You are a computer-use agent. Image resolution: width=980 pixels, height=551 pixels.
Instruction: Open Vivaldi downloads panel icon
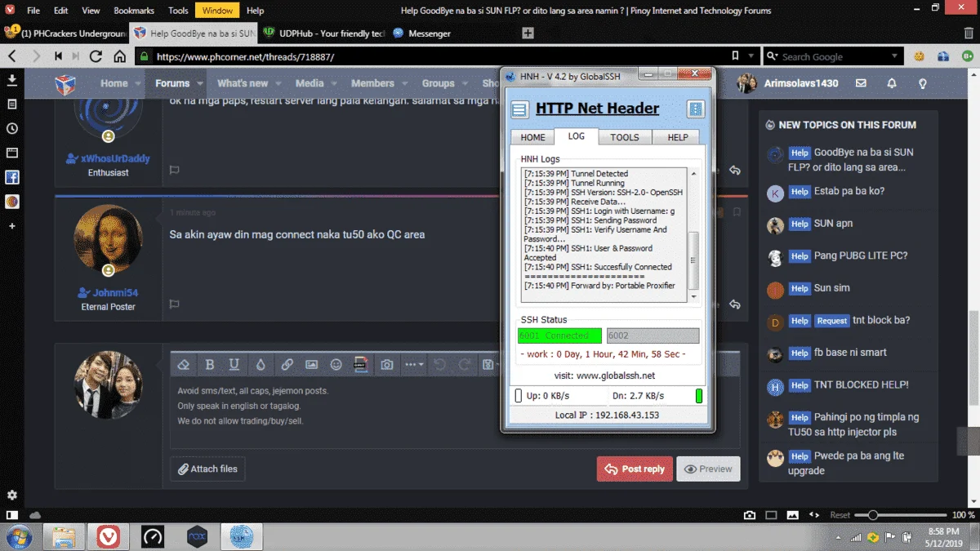point(12,80)
